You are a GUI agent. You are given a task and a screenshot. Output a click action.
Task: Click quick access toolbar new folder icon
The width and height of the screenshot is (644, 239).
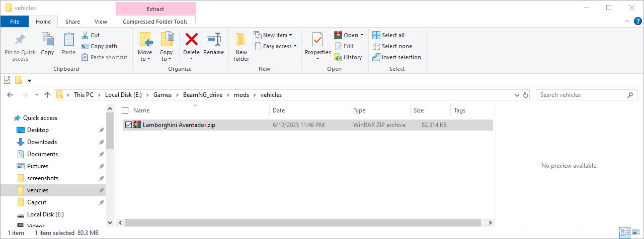point(18,80)
